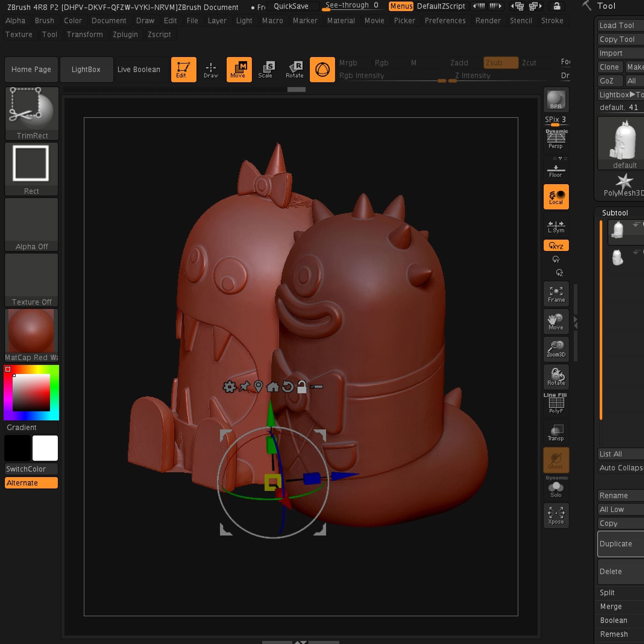Open the LightBox browser
The height and width of the screenshot is (644, 644).
86,69
